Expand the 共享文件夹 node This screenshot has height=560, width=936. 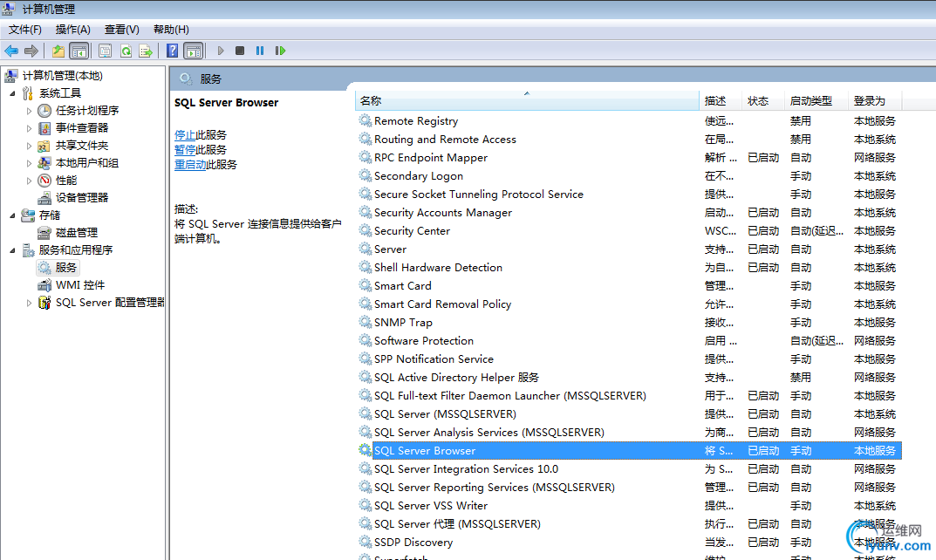29,146
